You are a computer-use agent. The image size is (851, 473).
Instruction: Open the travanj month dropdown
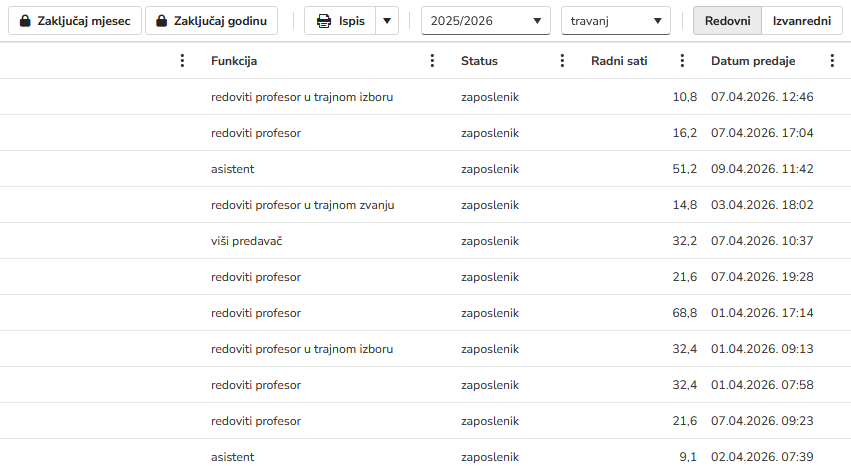coord(615,21)
